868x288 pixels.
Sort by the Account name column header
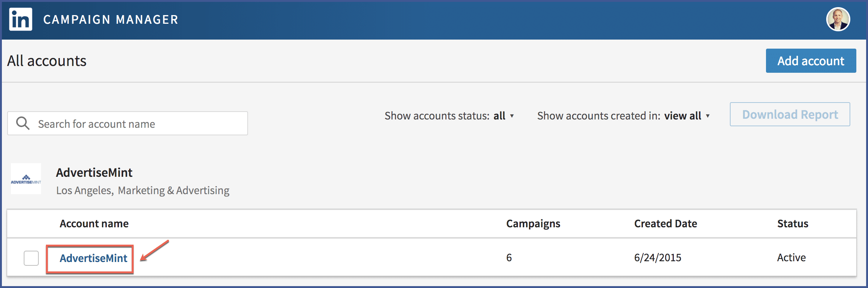(x=94, y=224)
